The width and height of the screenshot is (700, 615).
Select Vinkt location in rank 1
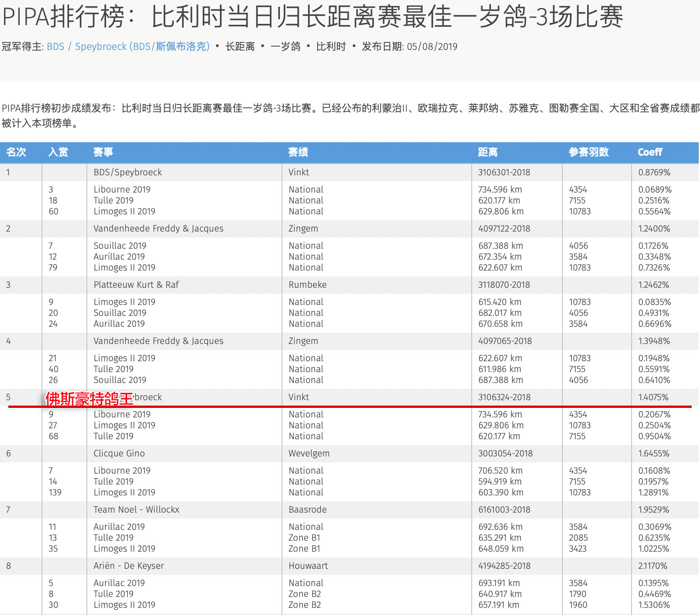click(x=298, y=172)
